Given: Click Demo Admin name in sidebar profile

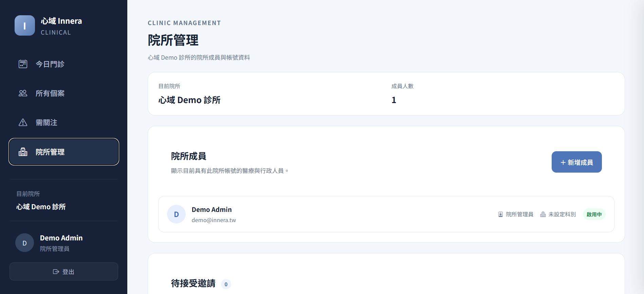Looking at the screenshot, I should pos(61,238).
